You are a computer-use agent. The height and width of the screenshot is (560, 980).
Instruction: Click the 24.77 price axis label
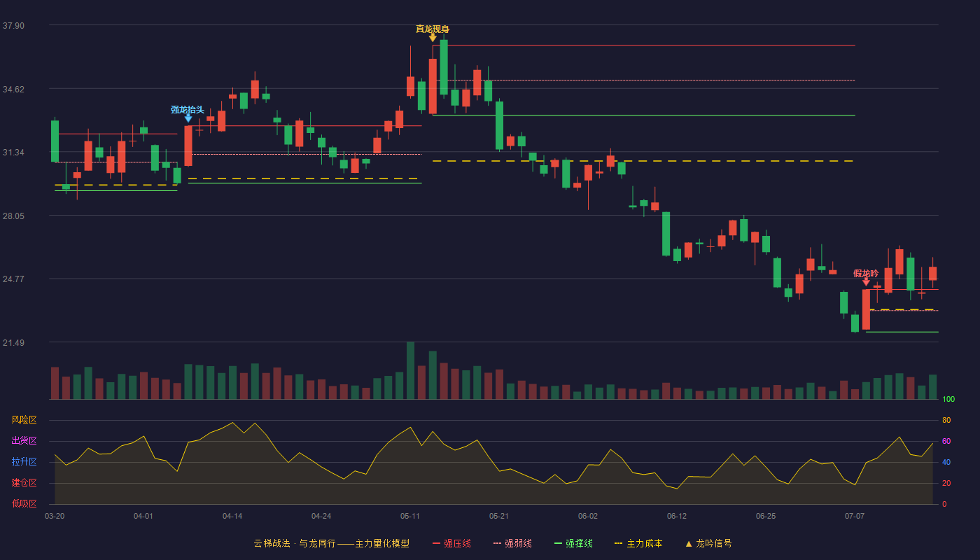(x=13, y=279)
